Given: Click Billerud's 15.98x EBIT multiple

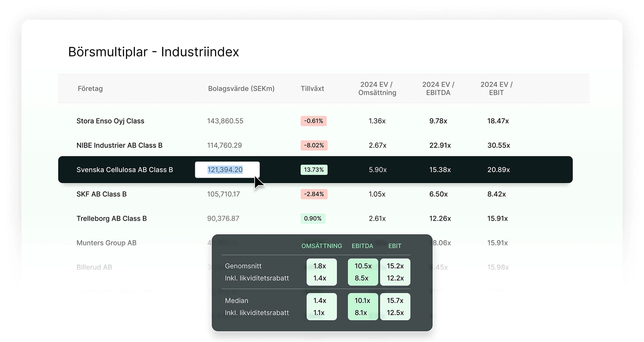Looking at the screenshot, I should 498,267.
